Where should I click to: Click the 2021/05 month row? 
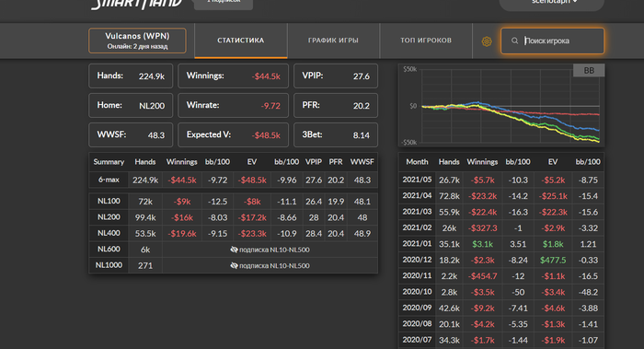(501, 180)
